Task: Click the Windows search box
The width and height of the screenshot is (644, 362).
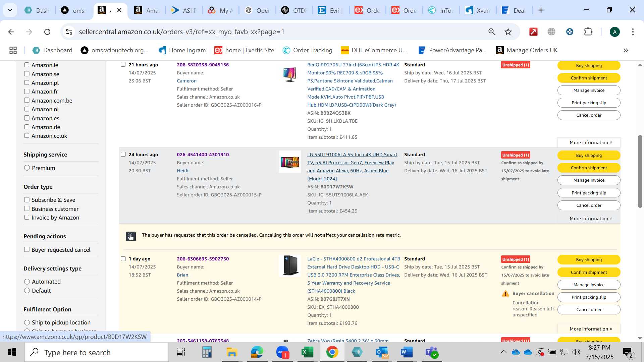Action: (x=97, y=352)
